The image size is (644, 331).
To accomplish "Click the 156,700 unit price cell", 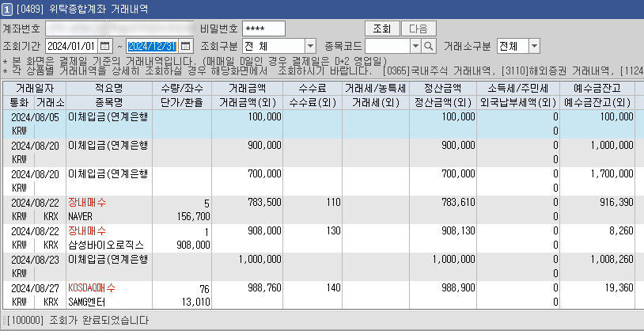I will point(182,217).
